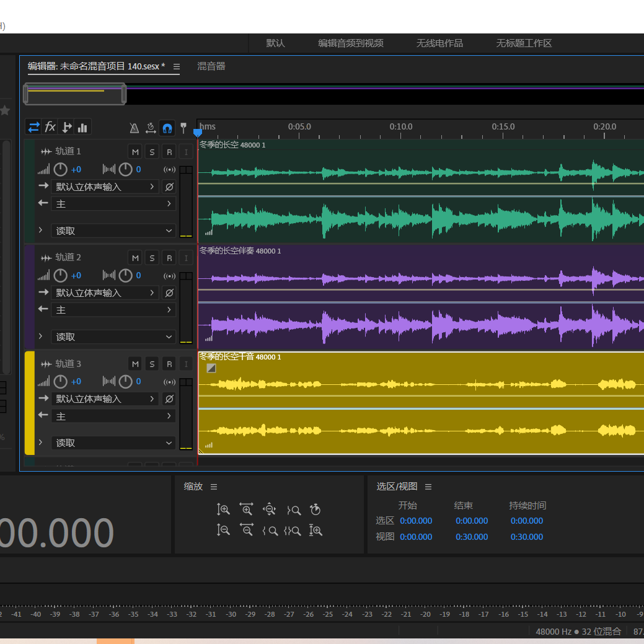The width and height of the screenshot is (644, 644).
Task: Click the zoom out full icon in the Zoom panel
Action: pos(269,509)
